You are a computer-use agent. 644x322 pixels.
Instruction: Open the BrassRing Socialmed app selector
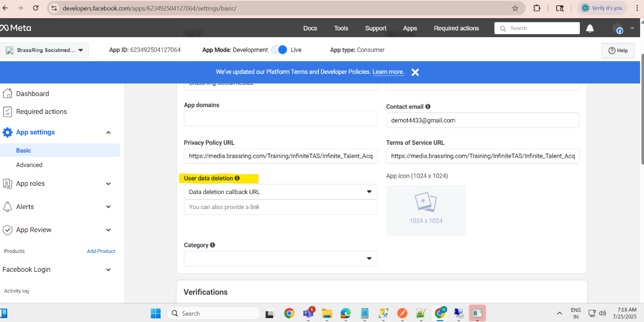(x=45, y=50)
